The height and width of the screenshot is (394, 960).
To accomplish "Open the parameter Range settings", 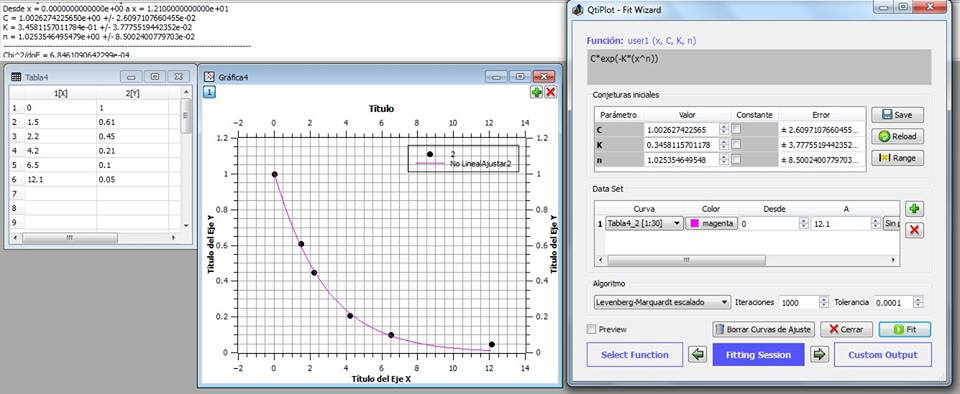I will [x=898, y=158].
